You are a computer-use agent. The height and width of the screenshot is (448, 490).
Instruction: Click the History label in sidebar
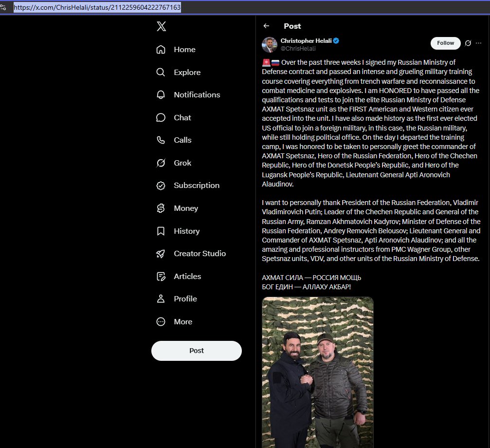coord(186,231)
